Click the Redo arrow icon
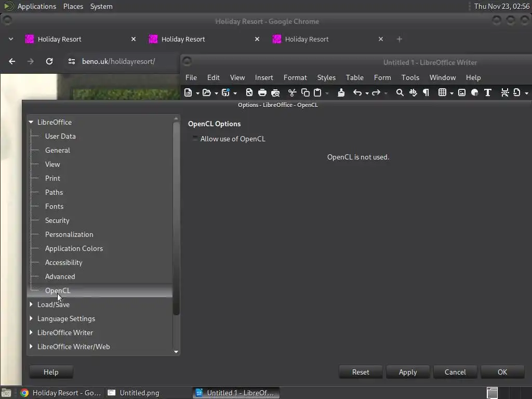 click(x=376, y=92)
